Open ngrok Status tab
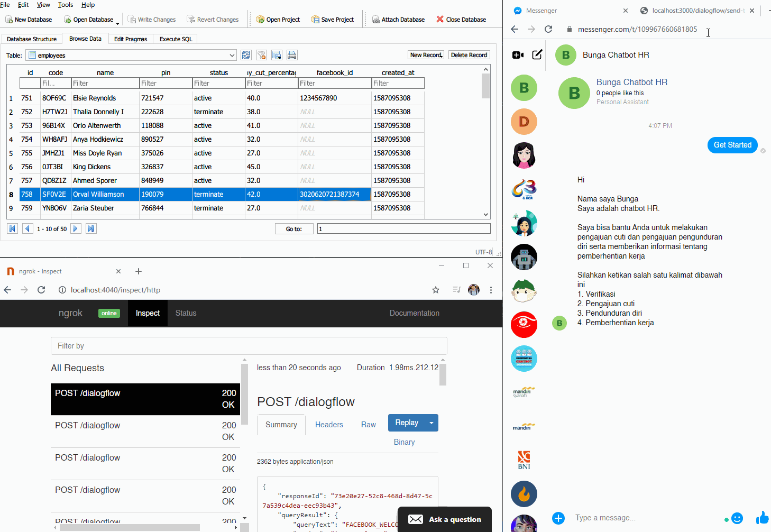 (186, 313)
